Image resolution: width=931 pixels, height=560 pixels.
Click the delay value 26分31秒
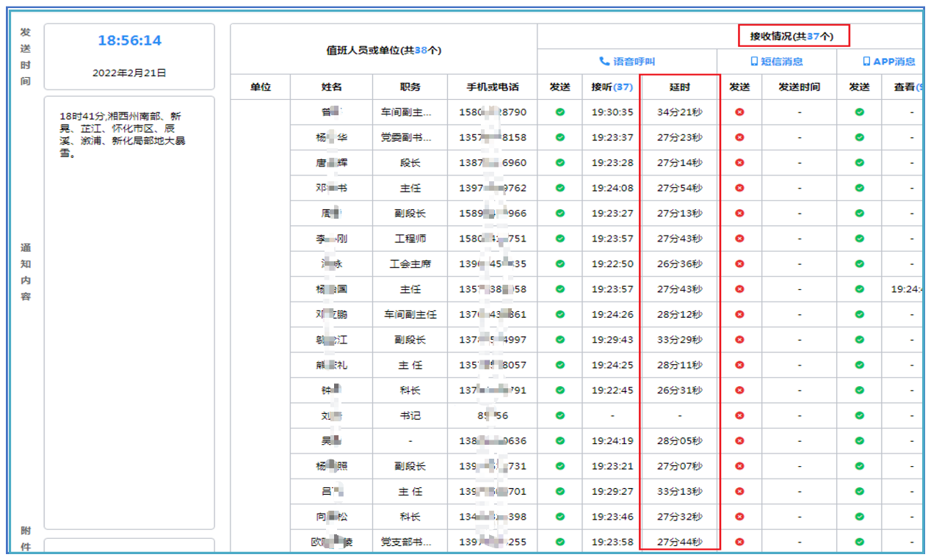coord(680,390)
